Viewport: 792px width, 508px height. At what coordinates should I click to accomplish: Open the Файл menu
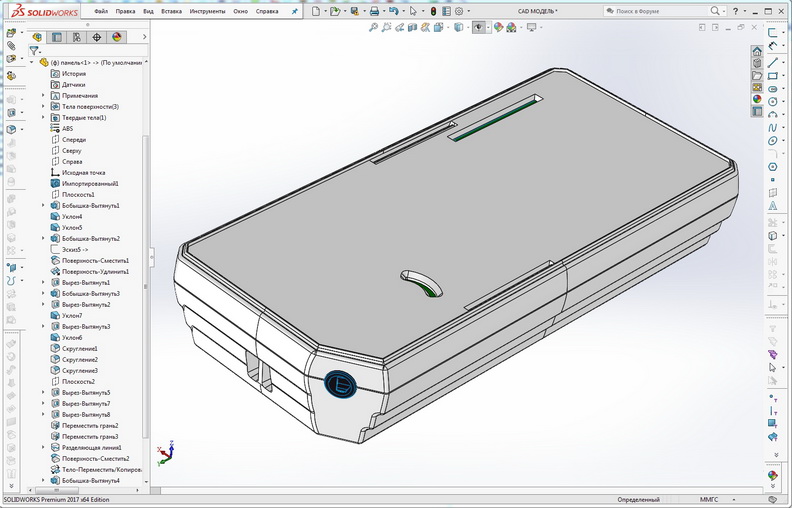point(101,11)
